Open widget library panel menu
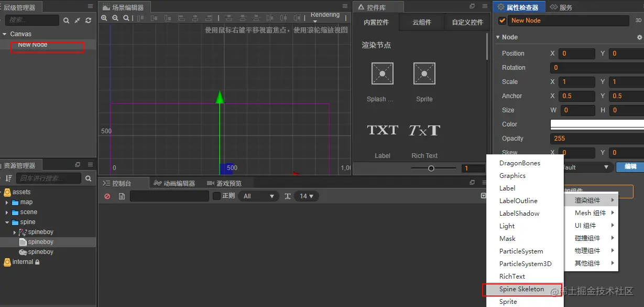The width and height of the screenshot is (644, 307). [x=485, y=6]
